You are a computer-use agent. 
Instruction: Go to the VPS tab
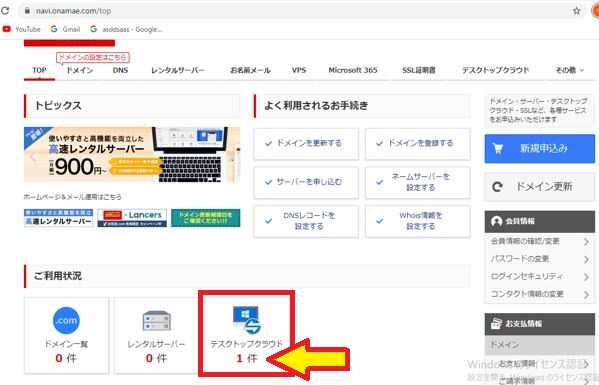click(299, 70)
